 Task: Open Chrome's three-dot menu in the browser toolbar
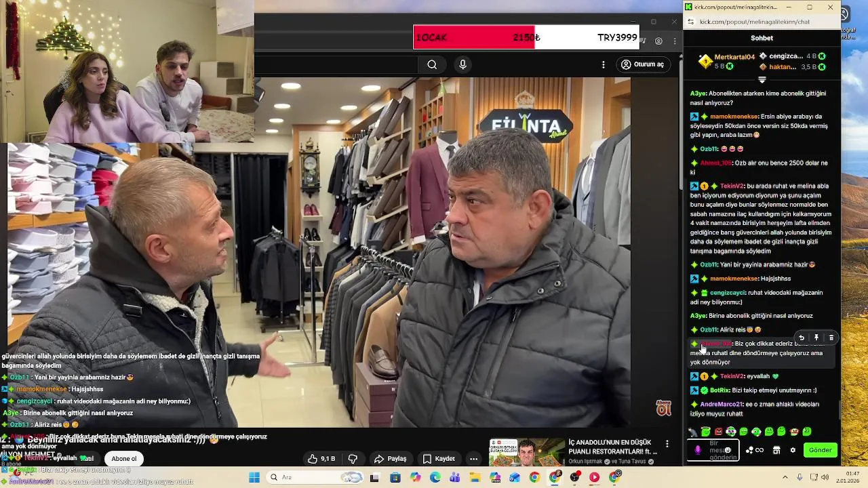click(x=674, y=41)
